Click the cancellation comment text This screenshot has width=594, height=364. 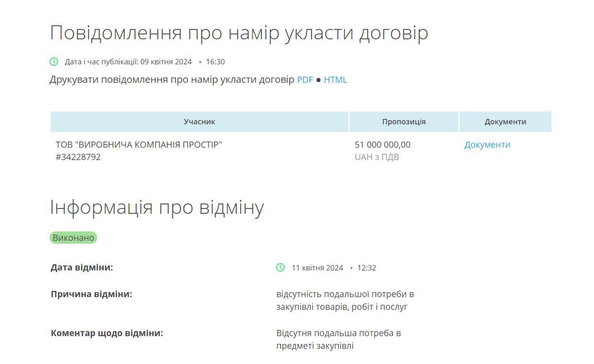tap(338, 339)
